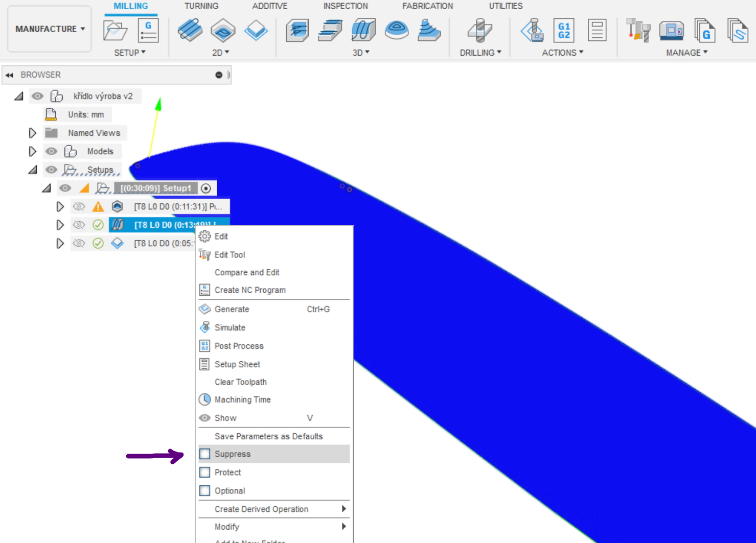
Task: Choose Create NC Program from context menu
Action: click(250, 290)
